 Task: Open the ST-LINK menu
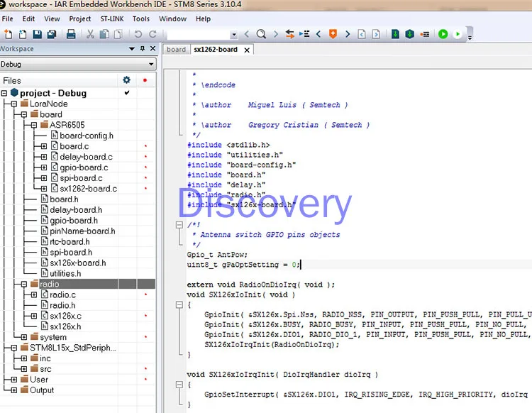click(x=112, y=18)
